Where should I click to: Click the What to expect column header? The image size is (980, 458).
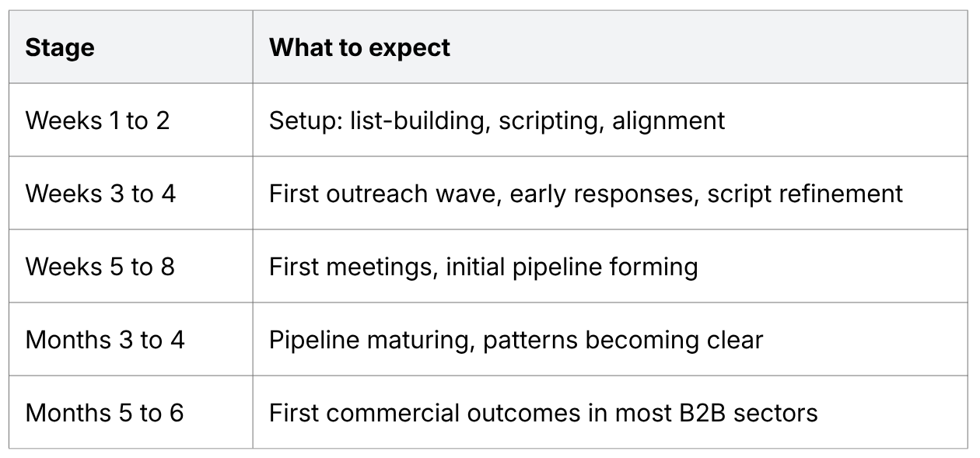pos(610,47)
